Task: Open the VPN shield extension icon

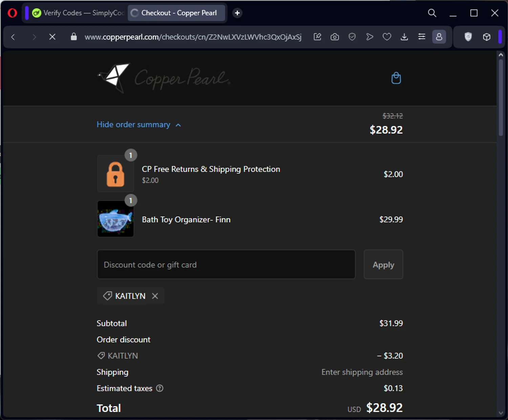Action: [468, 37]
